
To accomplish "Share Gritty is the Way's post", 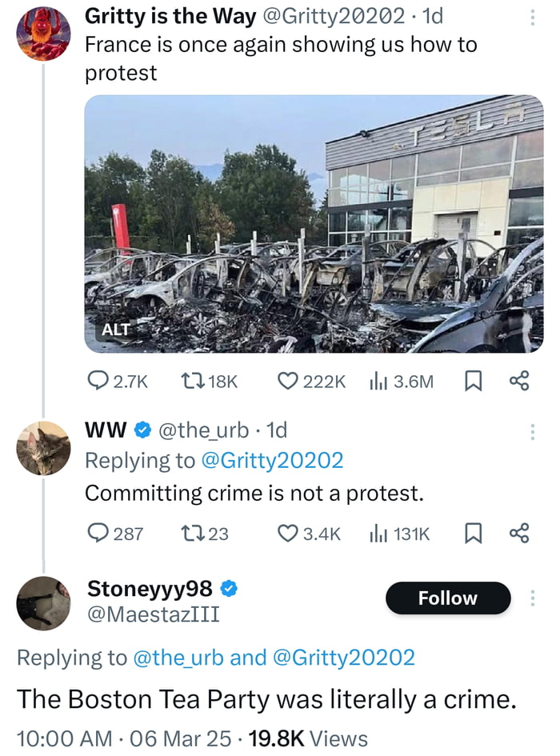I will point(519,382).
